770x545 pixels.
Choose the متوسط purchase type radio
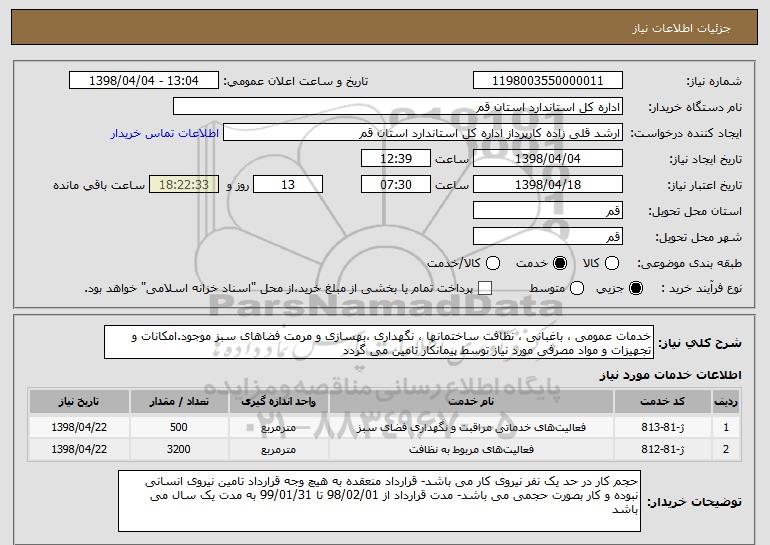[577, 288]
